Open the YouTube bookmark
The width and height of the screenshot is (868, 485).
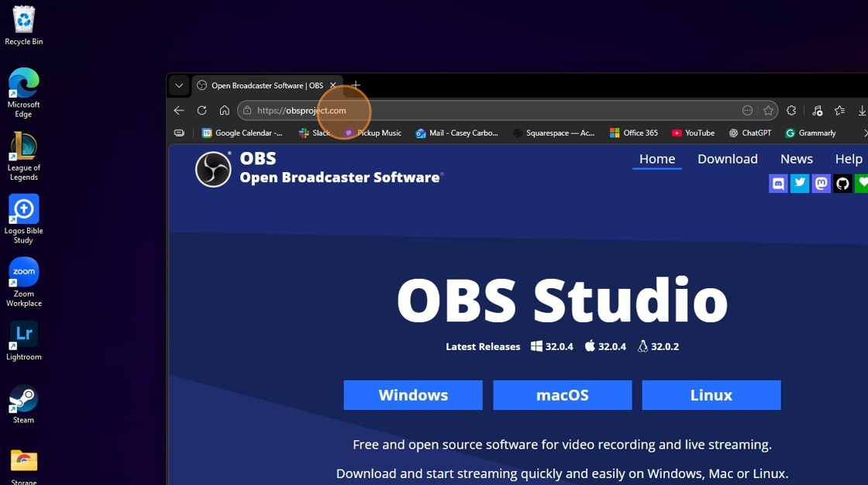693,133
